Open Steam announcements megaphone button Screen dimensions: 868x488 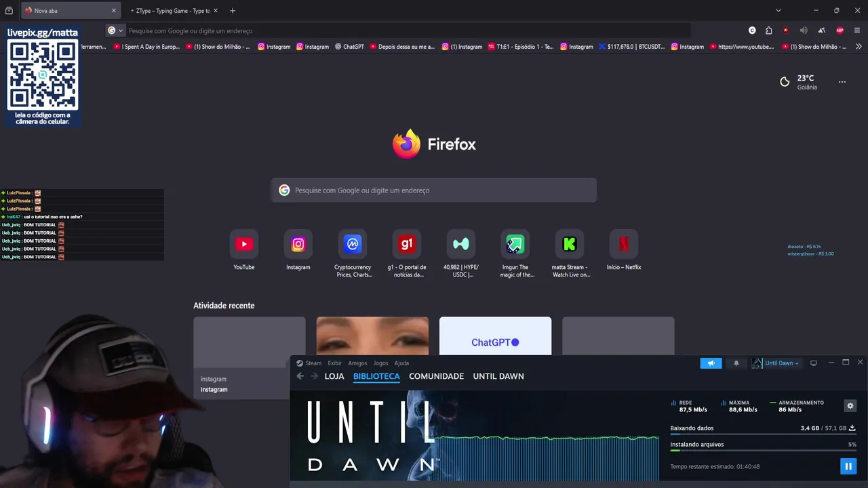point(711,363)
